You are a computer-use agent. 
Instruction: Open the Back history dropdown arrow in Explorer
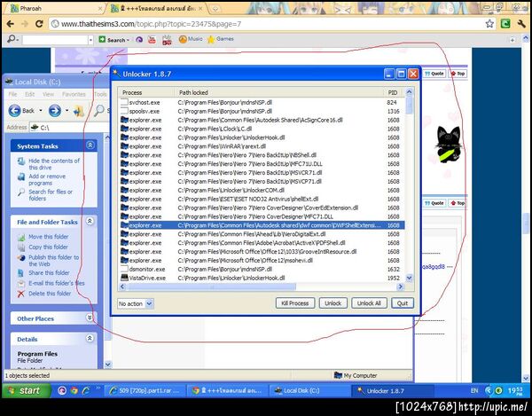coord(41,111)
